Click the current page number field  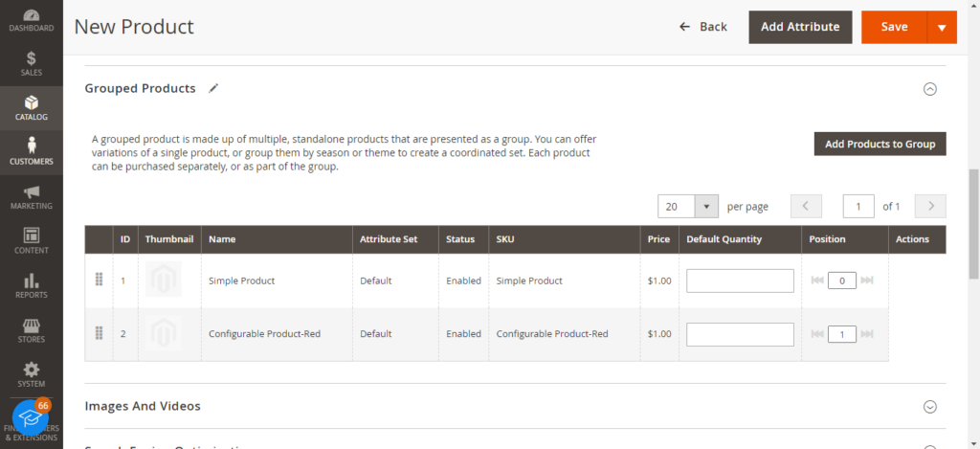pos(858,207)
